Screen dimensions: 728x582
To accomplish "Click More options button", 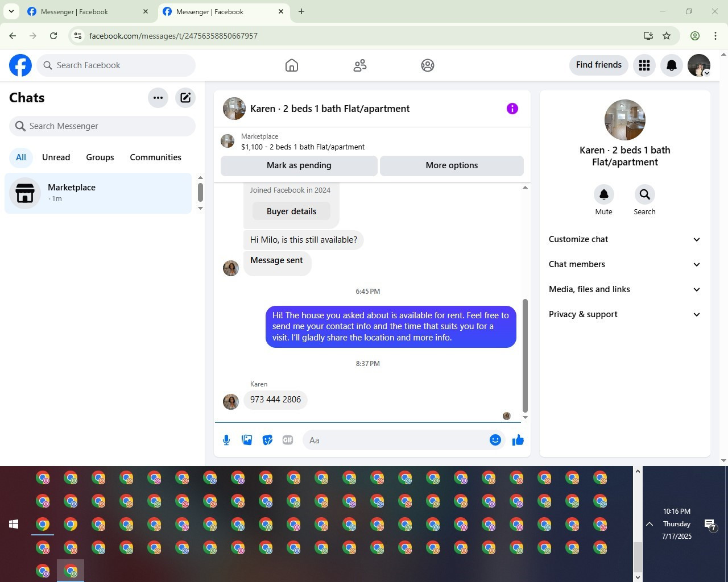I will (x=452, y=165).
